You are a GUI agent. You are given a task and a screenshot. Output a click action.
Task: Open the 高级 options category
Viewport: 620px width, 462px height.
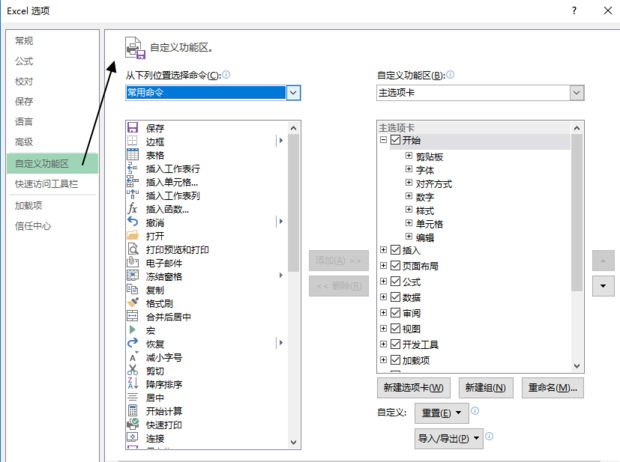click(x=24, y=142)
